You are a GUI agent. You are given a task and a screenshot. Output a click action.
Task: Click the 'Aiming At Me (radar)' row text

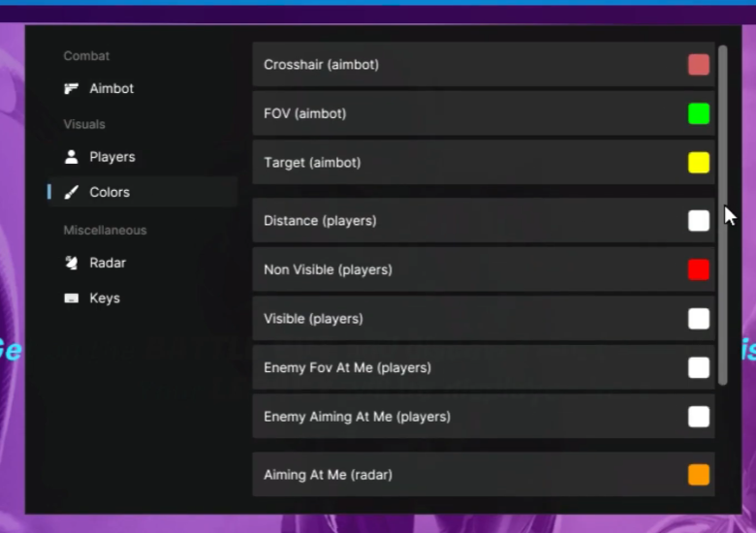coord(328,475)
